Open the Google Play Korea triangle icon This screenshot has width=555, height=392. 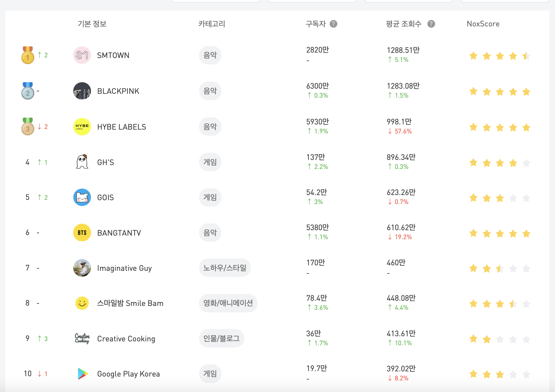click(82, 374)
